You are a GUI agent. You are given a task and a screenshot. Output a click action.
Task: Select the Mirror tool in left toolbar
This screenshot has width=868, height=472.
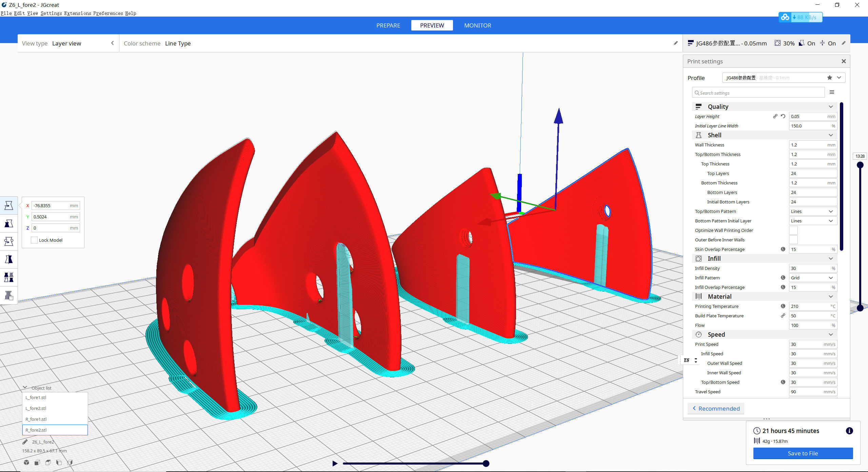pyautogui.click(x=9, y=259)
